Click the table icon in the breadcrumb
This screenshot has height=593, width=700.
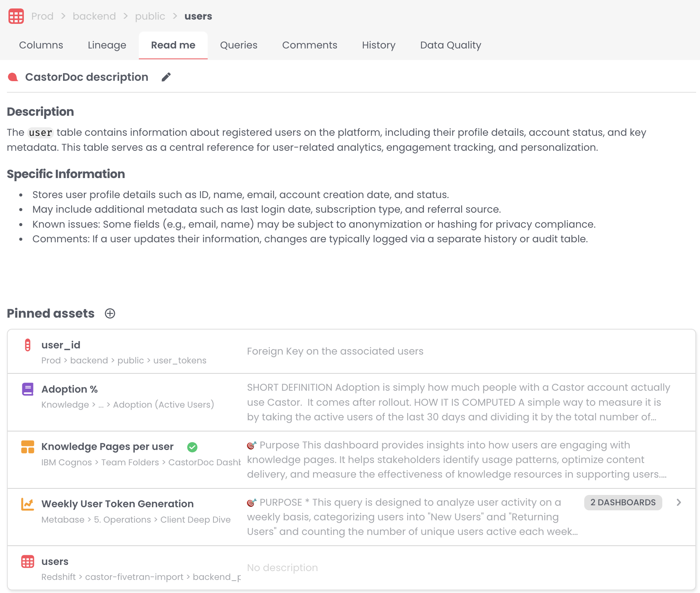click(x=16, y=16)
